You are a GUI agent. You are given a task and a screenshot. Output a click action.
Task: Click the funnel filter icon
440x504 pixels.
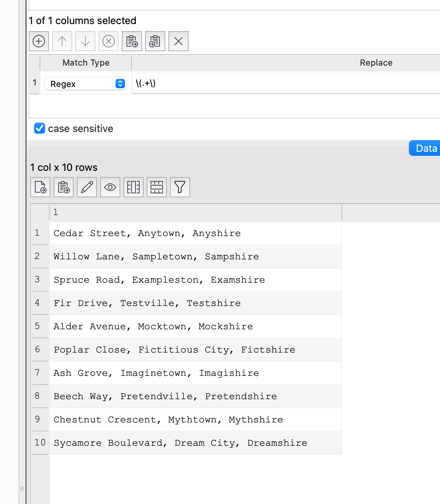tap(180, 187)
